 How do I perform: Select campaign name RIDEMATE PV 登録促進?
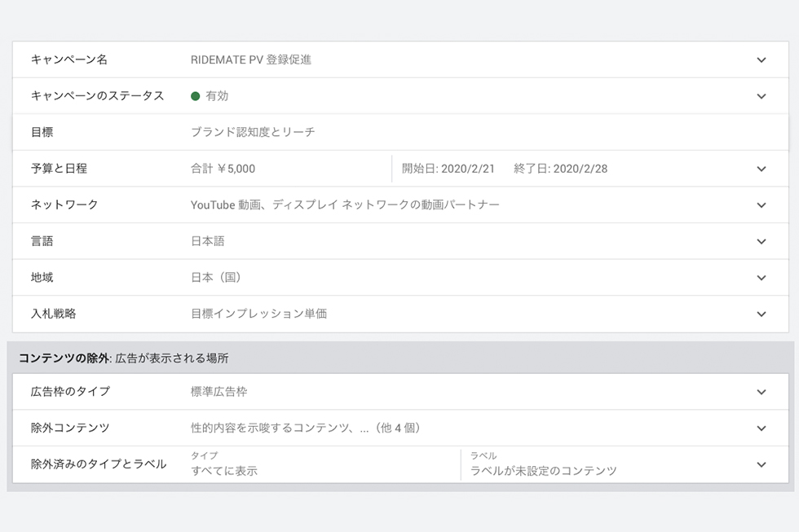[x=251, y=59]
